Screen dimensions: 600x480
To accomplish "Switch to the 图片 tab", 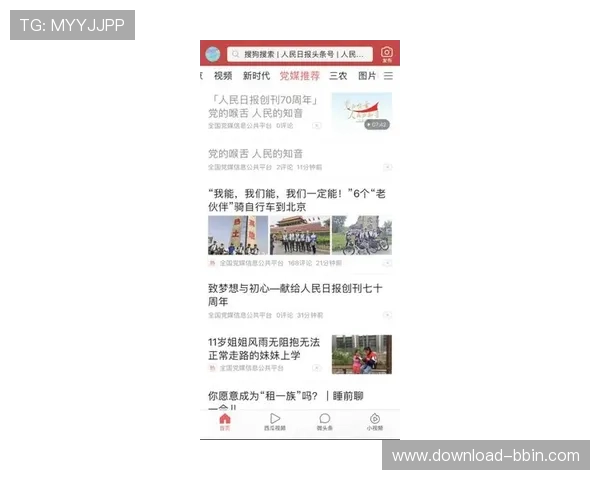I will [x=367, y=76].
